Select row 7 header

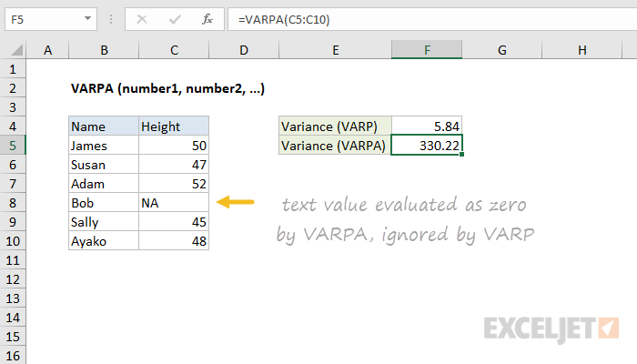point(13,184)
